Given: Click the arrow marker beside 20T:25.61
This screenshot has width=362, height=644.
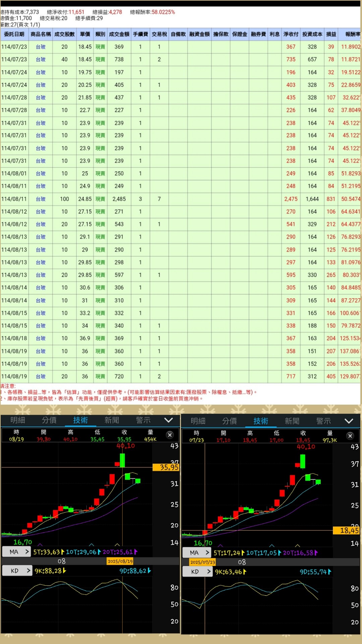Looking at the screenshot, I should [136, 552].
